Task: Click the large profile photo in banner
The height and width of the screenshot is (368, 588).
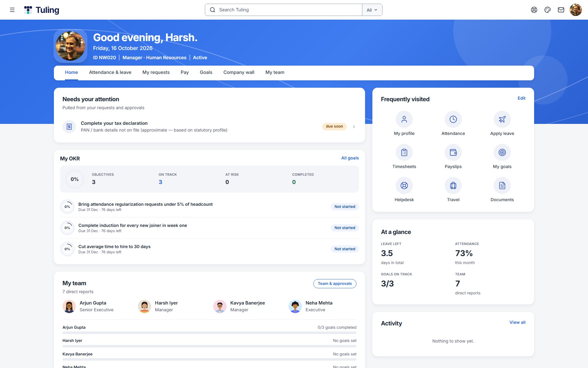Action: 70,46
